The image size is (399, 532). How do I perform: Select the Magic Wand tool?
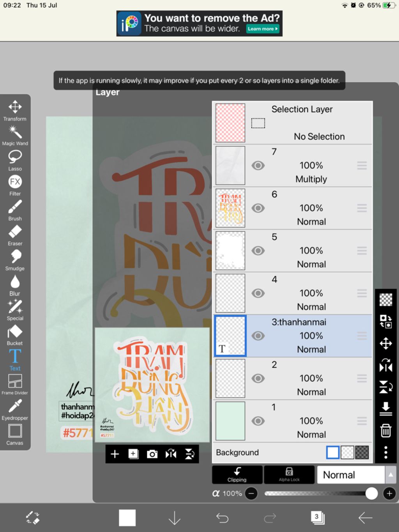coord(15,135)
